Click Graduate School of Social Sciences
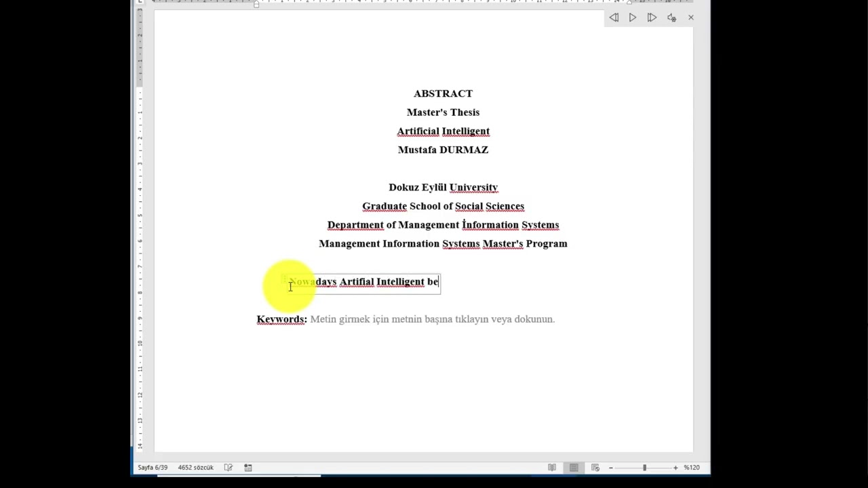 pos(443,206)
